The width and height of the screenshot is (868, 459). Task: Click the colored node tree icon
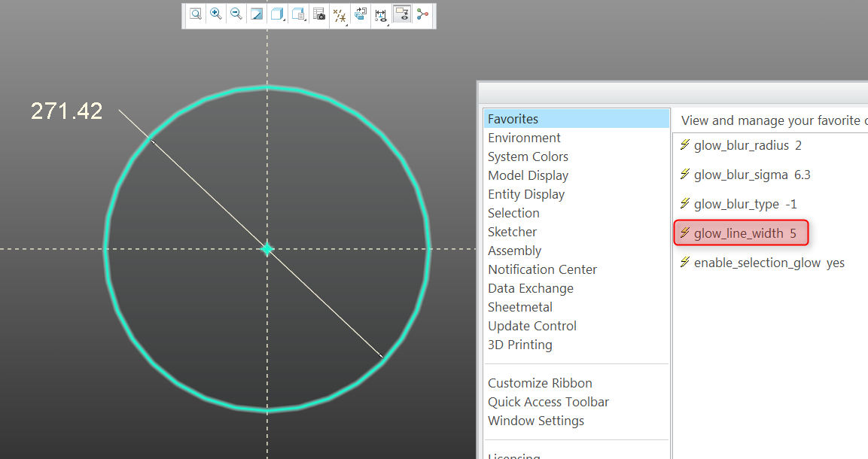click(x=422, y=14)
